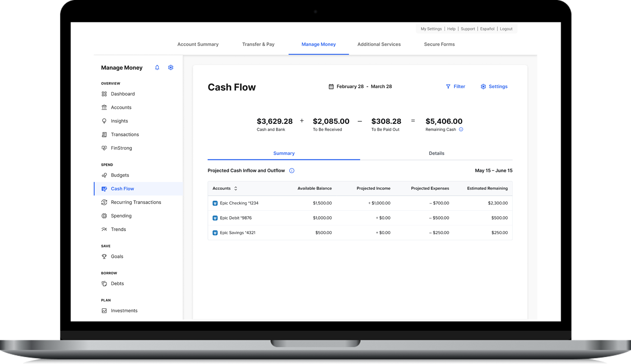This screenshot has width=631, height=364.
Task: Click the Support link
Action: point(468,29)
